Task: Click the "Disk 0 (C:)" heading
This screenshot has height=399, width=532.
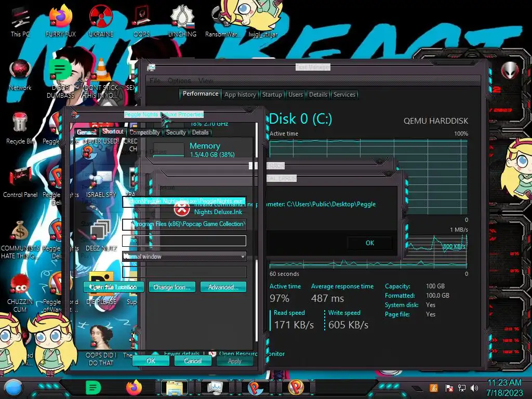Action: click(x=301, y=119)
